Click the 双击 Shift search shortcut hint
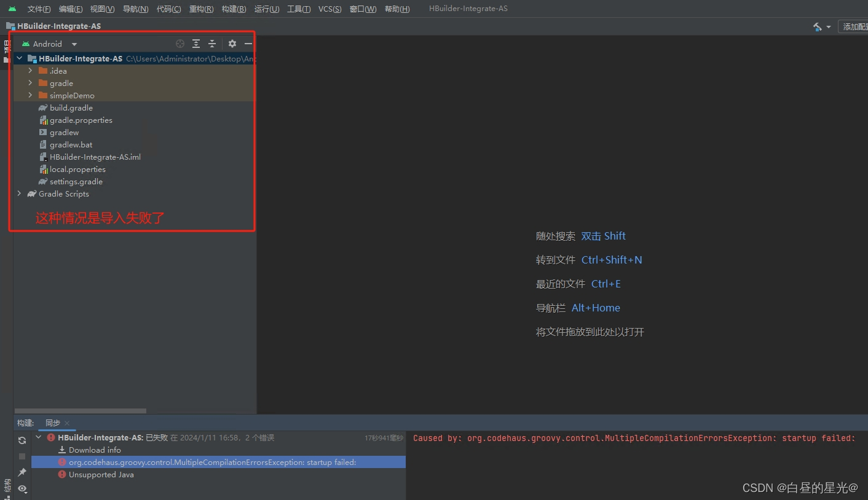Image resolution: width=868 pixels, height=500 pixels. [x=603, y=236]
